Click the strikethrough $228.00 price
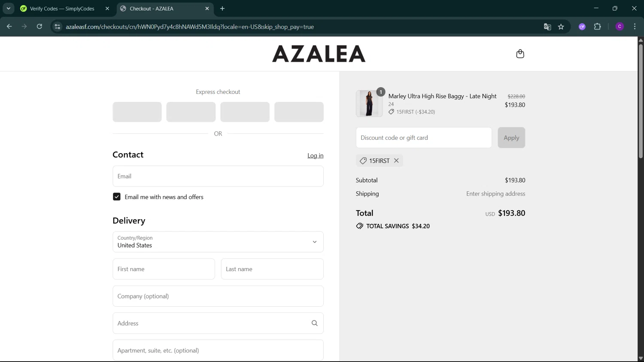Viewport: 644px width, 362px height. coord(516,97)
